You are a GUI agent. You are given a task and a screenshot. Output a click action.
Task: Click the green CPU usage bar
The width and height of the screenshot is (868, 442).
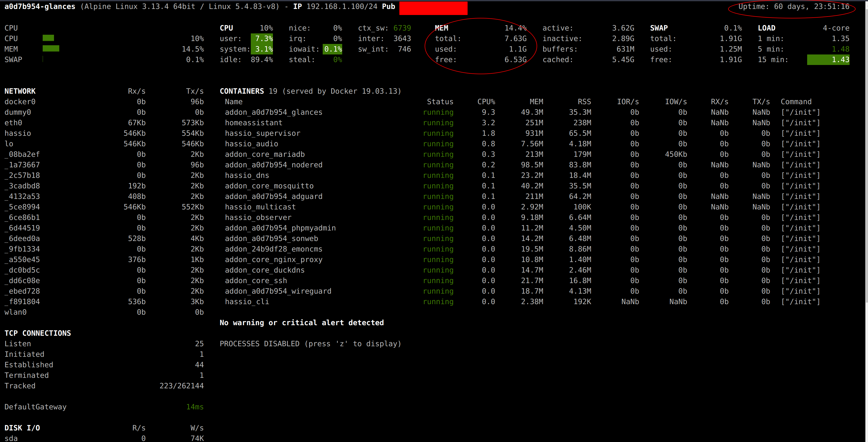coord(48,38)
